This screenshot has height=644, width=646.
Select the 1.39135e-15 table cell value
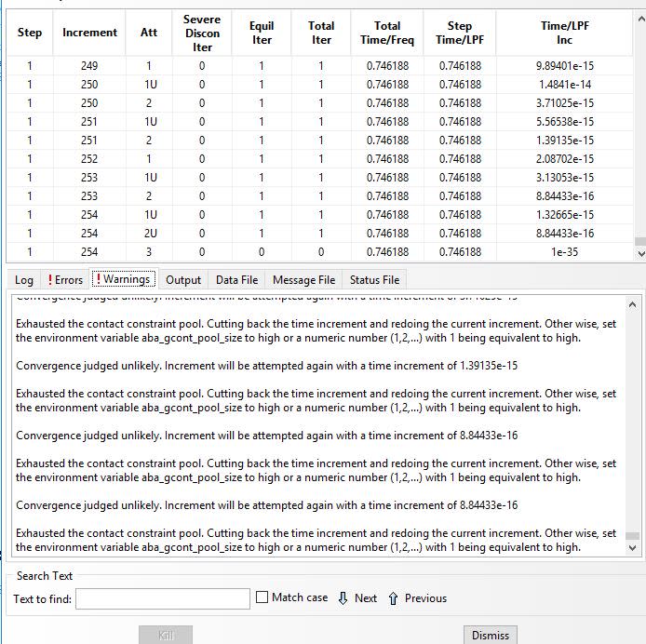point(564,141)
